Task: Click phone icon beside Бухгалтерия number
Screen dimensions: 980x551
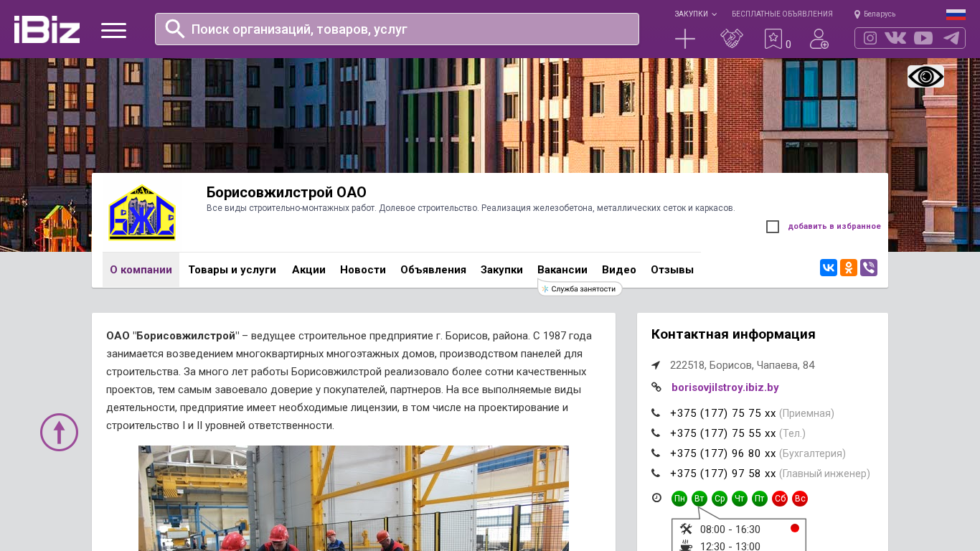Action: point(656,453)
